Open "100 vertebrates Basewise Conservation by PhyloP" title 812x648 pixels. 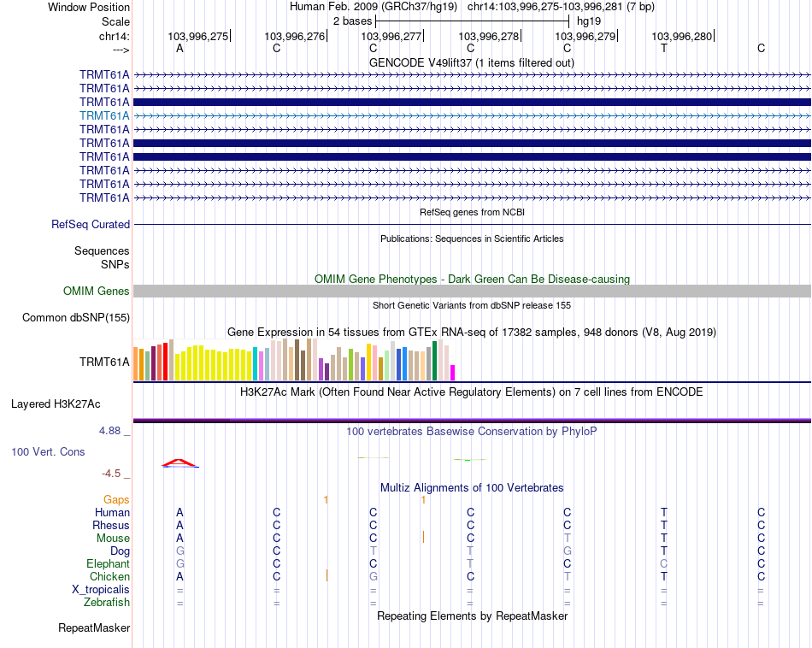471,432
